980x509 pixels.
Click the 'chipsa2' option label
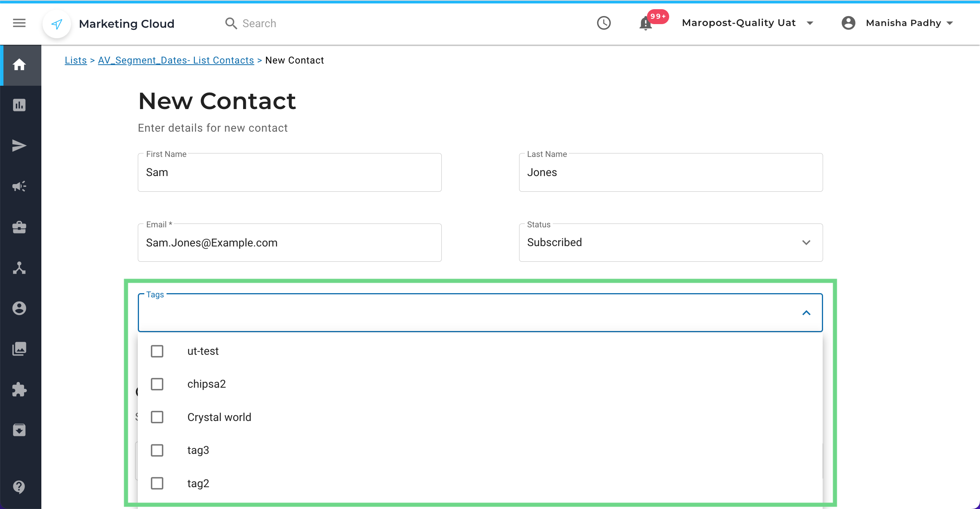click(x=207, y=384)
